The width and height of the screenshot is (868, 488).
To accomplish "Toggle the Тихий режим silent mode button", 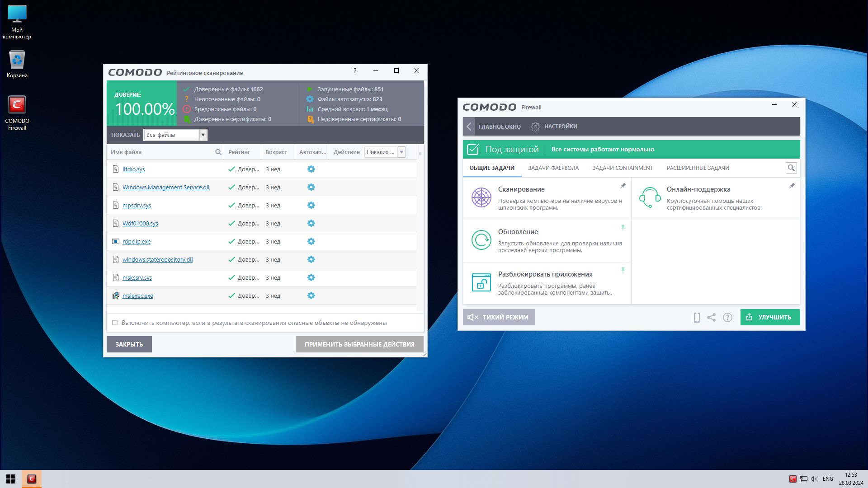I will click(x=499, y=317).
